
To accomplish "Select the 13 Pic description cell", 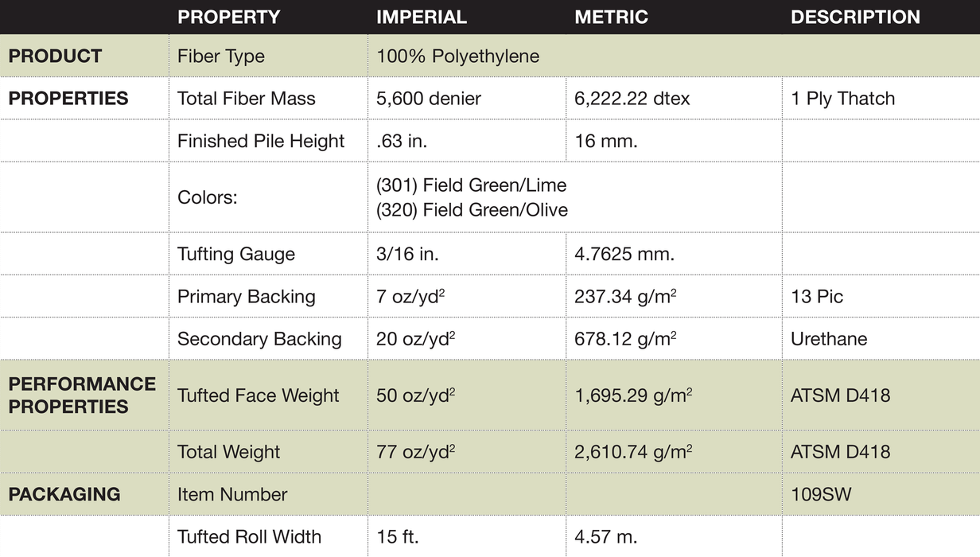I will tap(817, 297).
